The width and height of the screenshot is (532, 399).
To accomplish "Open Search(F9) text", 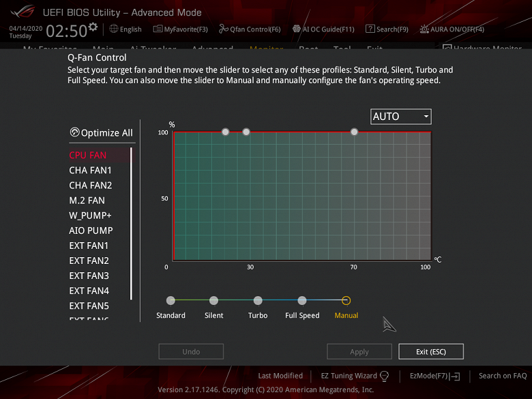I will pos(392,29).
